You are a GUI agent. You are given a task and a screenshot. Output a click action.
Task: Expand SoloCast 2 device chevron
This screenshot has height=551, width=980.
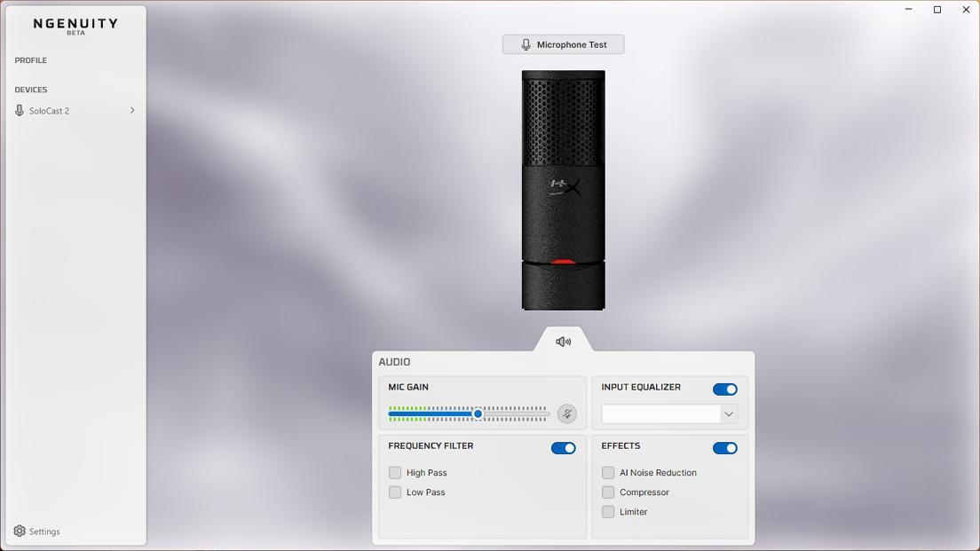pyautogui.click(x=132, y=111)
